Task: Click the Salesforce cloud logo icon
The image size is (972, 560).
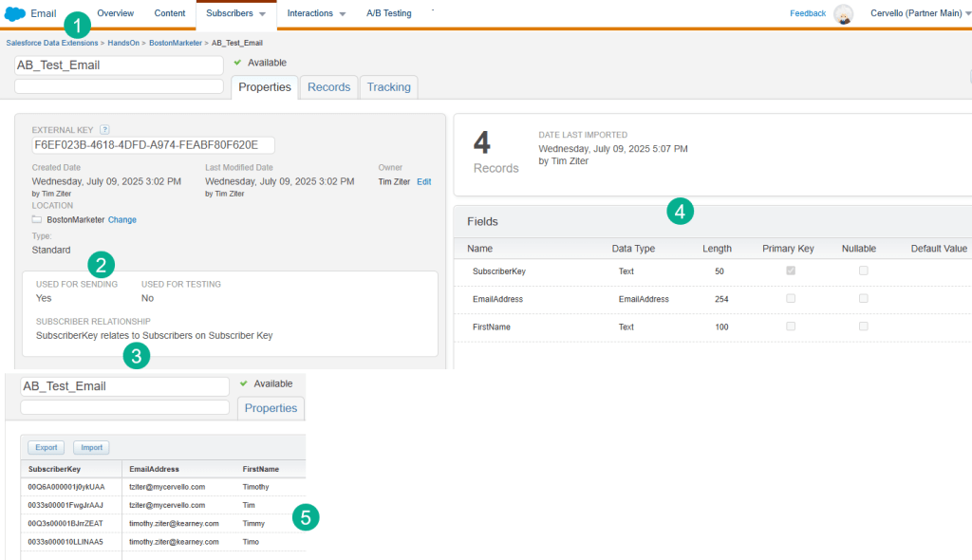Action: [14, 13]
